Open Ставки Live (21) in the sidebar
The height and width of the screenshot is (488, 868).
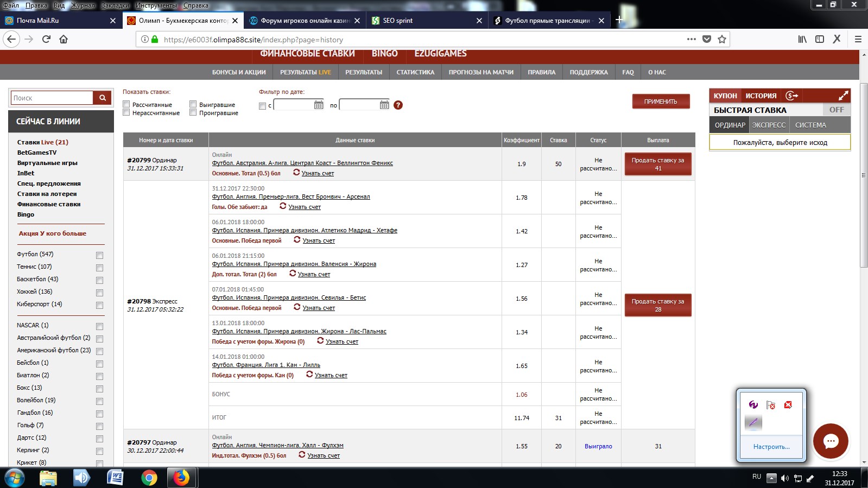(42, 142)
